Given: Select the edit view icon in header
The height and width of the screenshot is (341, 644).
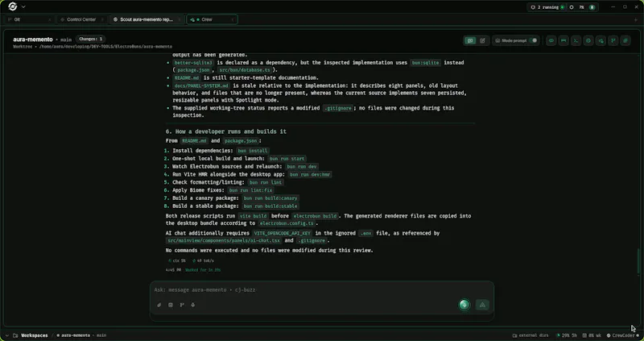Looking at the screenshot, I should pos(482,40).
